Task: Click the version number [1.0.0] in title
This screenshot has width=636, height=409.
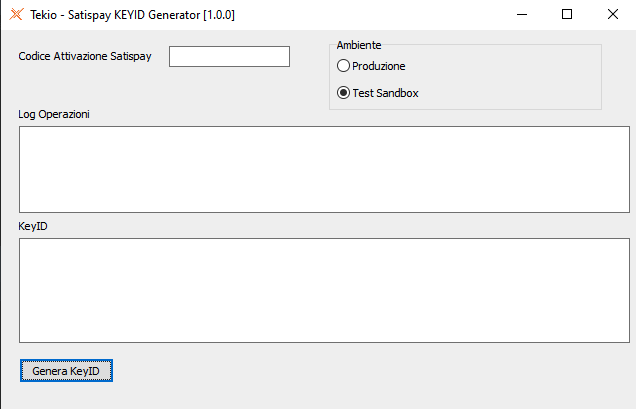Action: coord(219,15)
